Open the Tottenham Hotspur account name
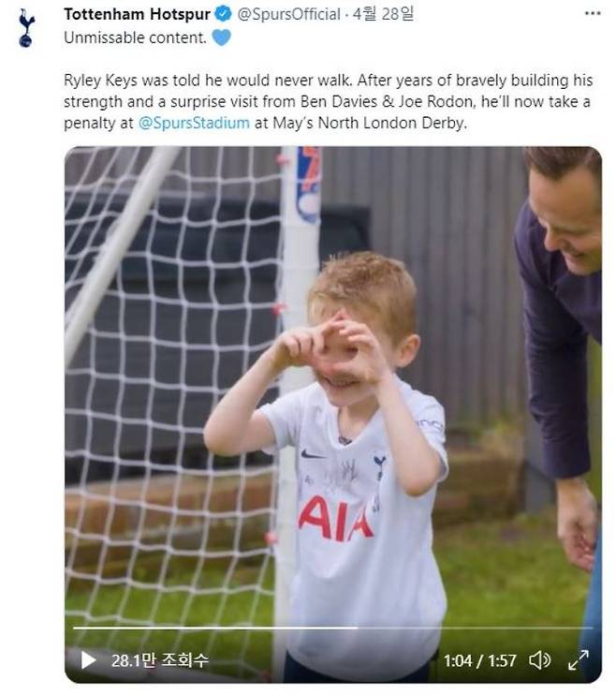The image size is (616, 695). [x=137, y=14]
